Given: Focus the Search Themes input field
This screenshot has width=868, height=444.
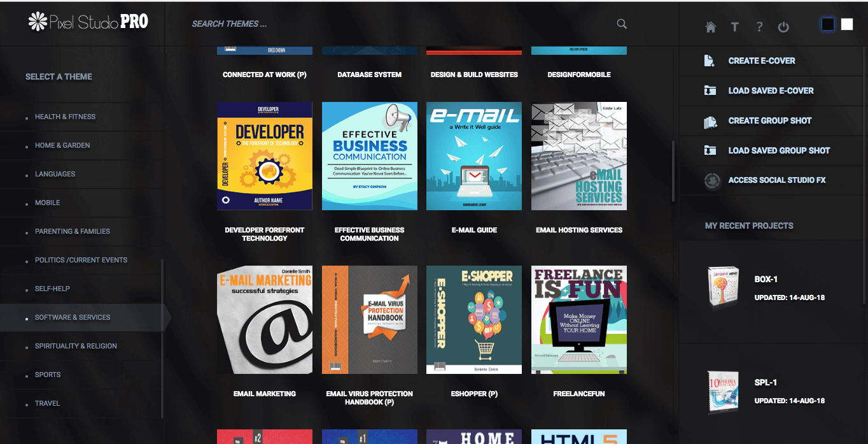Looking at the screenshot, I should click(401, 24).
